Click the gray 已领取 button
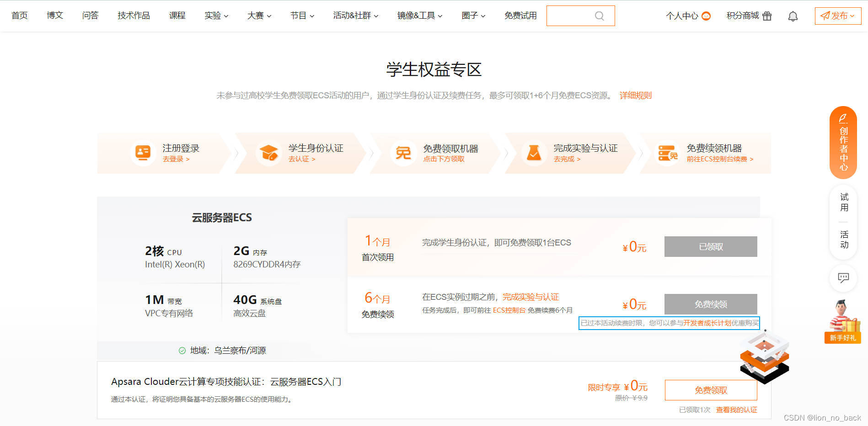The image size is (868, 426). pos(711,247)
